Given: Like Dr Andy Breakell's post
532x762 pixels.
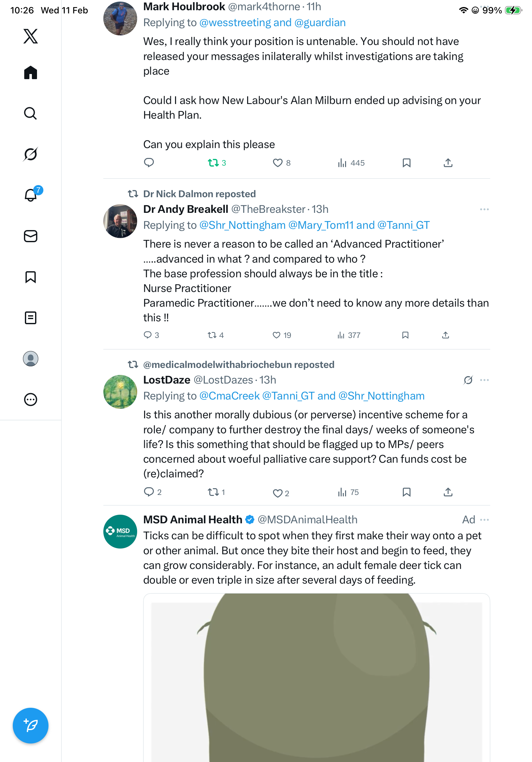Looking at the screenshot, I should coord(276,335).
